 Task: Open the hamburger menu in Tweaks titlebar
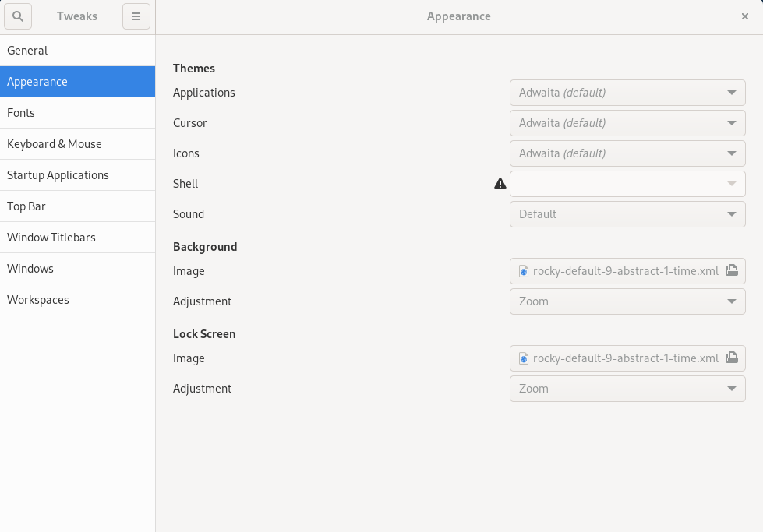[136, 16]
